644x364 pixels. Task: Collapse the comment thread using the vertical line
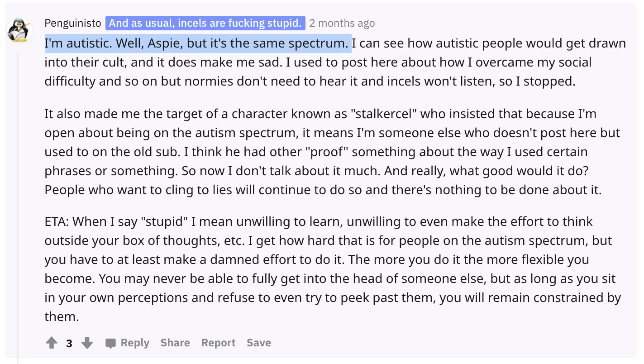pyautogui.click(x=18, y=206)
